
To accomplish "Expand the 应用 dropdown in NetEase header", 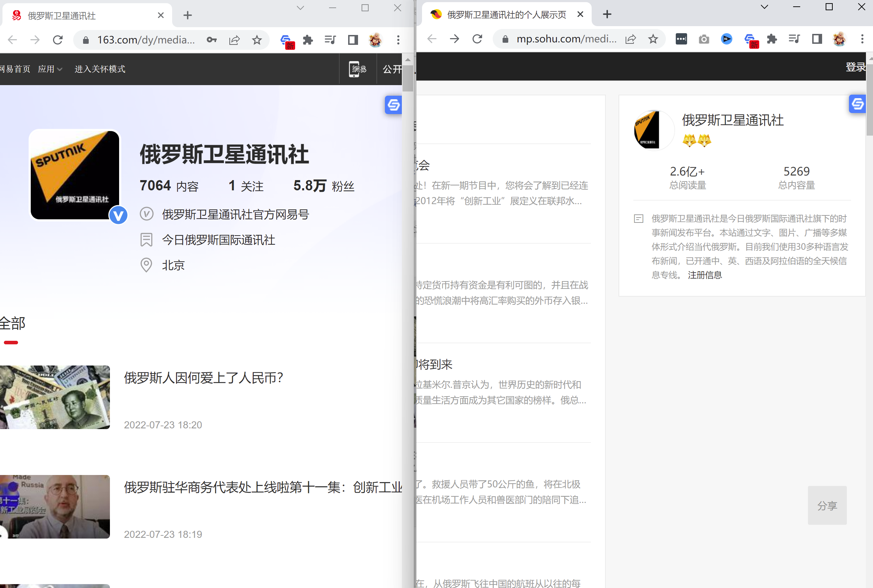I will [50, 69].
